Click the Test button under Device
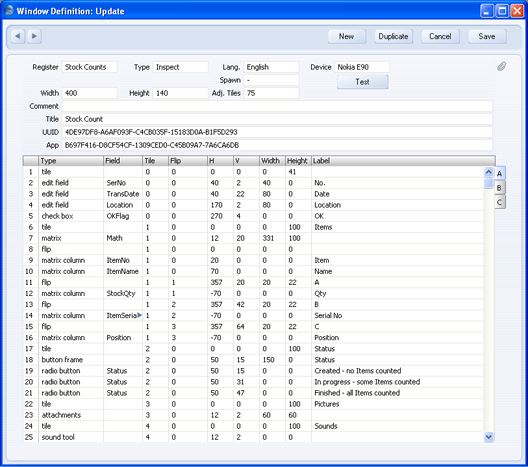Screen dimensions: 528x467 click(362, 82)
